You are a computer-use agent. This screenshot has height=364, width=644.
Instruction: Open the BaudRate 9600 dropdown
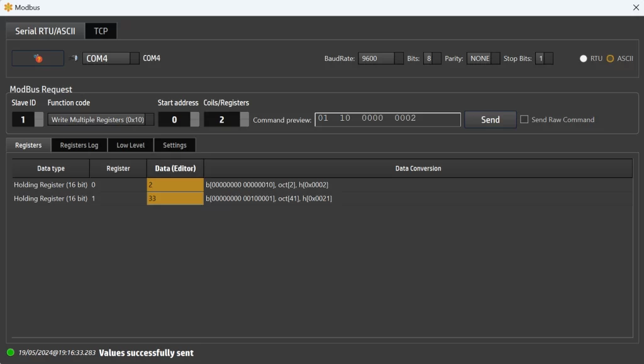[380, 58]
